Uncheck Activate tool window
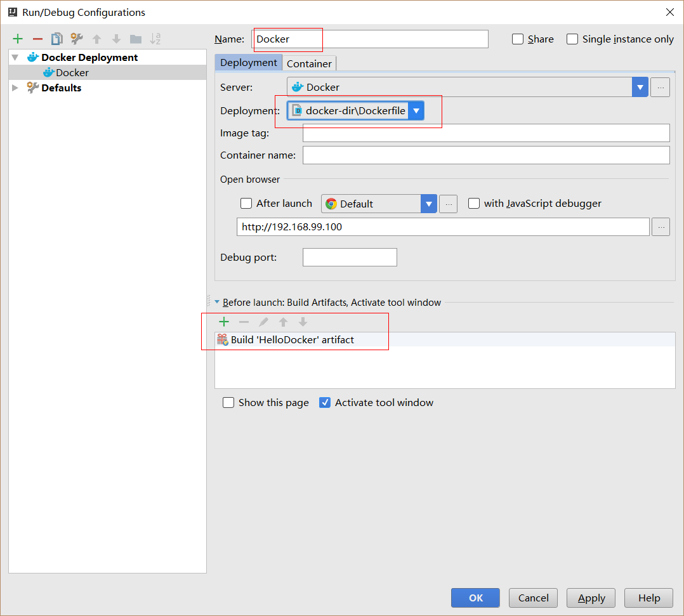Viewport: 684px width, 616px height. point(325,402)
